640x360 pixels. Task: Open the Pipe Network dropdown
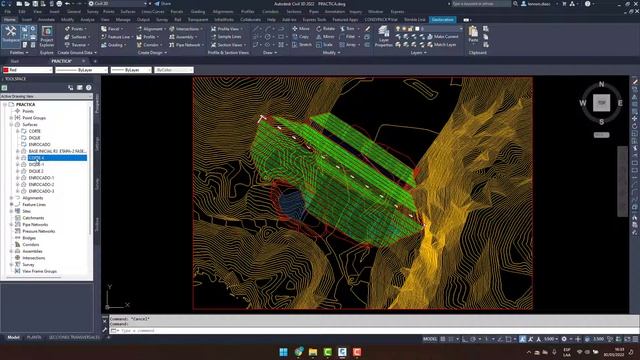186,44
